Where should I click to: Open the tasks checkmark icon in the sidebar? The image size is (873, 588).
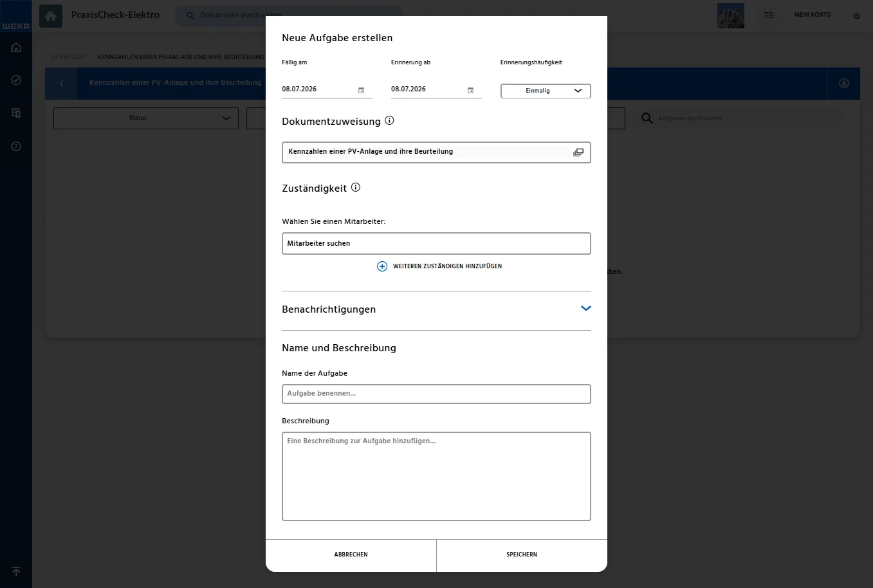16,80
